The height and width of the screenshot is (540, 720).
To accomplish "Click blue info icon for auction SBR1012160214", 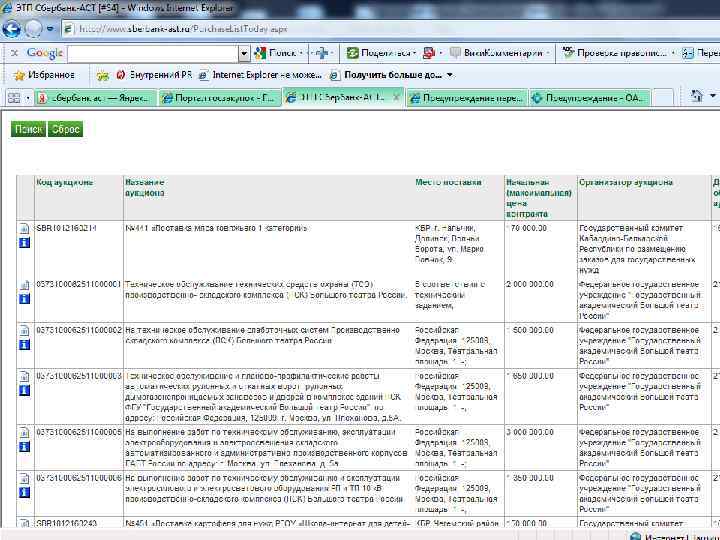I will pyautogui.click(x=24, y=241).
